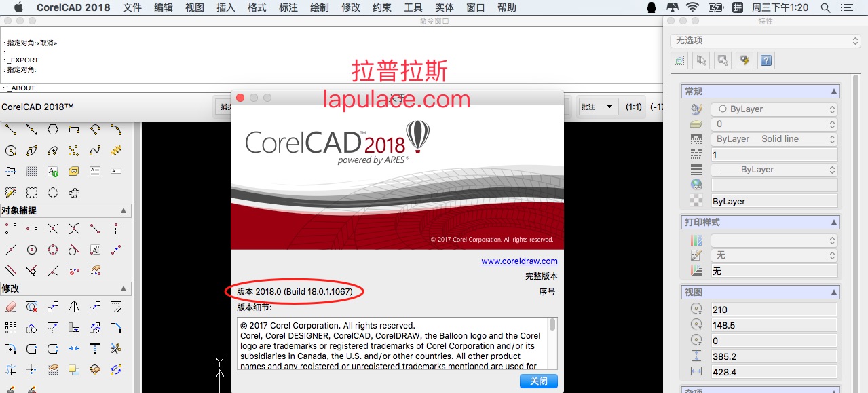Open the 格式 menu

tap(257, 7)
